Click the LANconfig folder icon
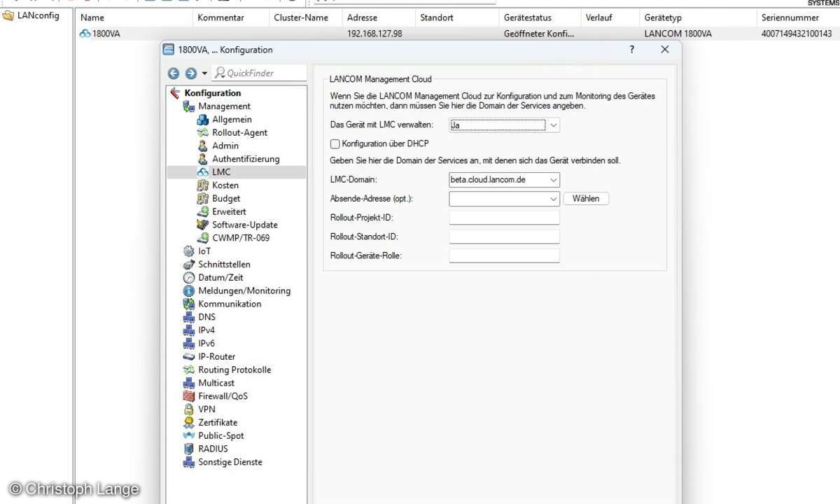The height and width of the screenshot is (504, 840). [8, 16]
